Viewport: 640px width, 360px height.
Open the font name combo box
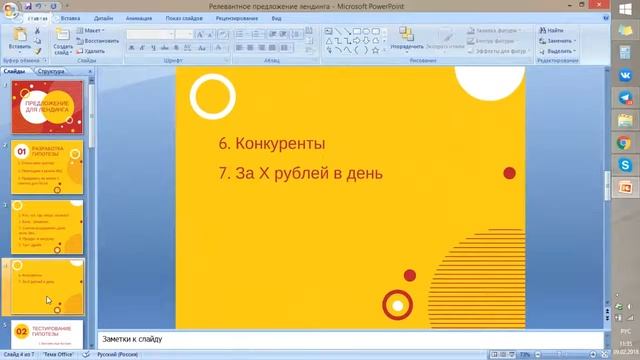click(x=150, y=34)
